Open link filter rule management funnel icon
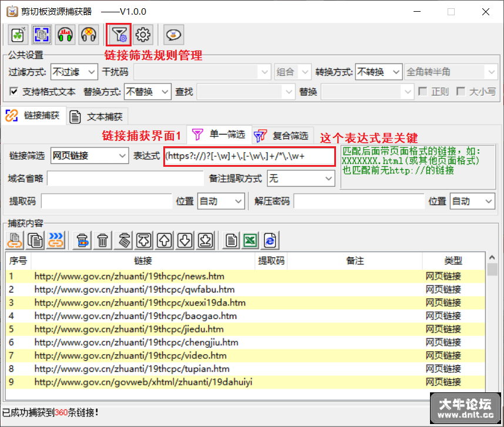 119,35
